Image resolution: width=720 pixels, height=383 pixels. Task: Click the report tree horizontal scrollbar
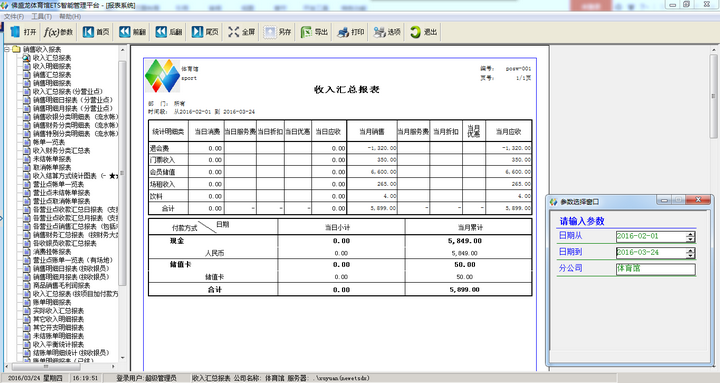click(46, 366)
